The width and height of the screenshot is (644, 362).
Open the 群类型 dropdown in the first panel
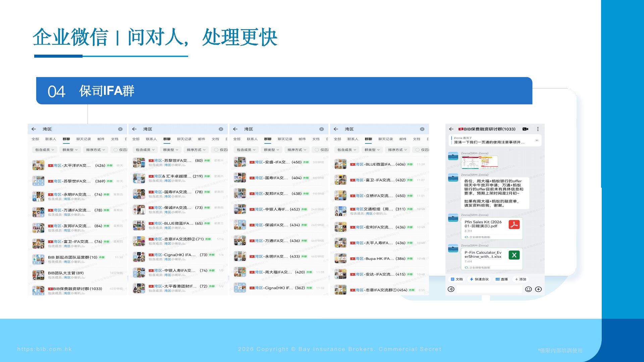pos(70,150)
